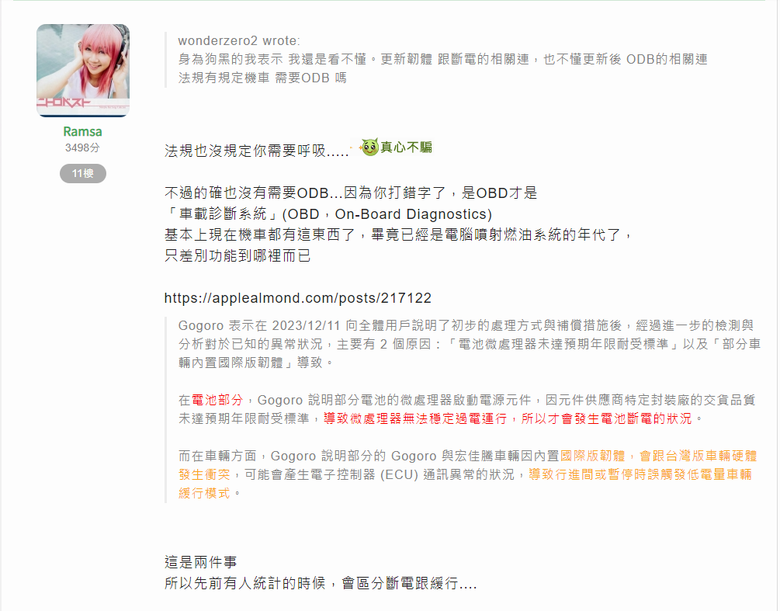780x611 pixels.
Task: Click the quoted Gogoro 2023/12/11 article paragraph
Action: (469, 344)
